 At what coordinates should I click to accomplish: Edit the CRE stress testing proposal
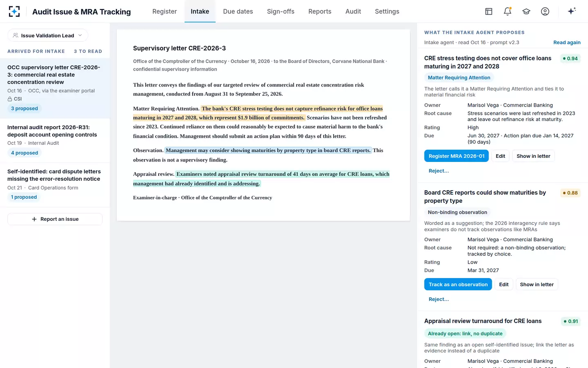(501, 156)
